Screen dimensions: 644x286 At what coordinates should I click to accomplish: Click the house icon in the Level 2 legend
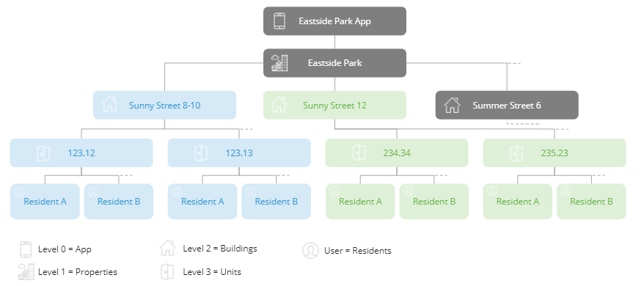(x=167, y=248)
